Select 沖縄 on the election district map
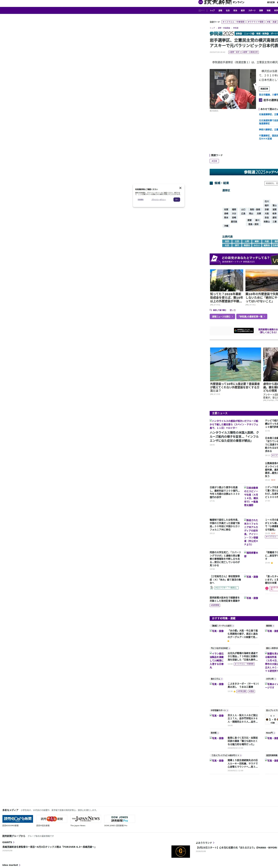Viewport: 278px width, 868px height. 226,226
